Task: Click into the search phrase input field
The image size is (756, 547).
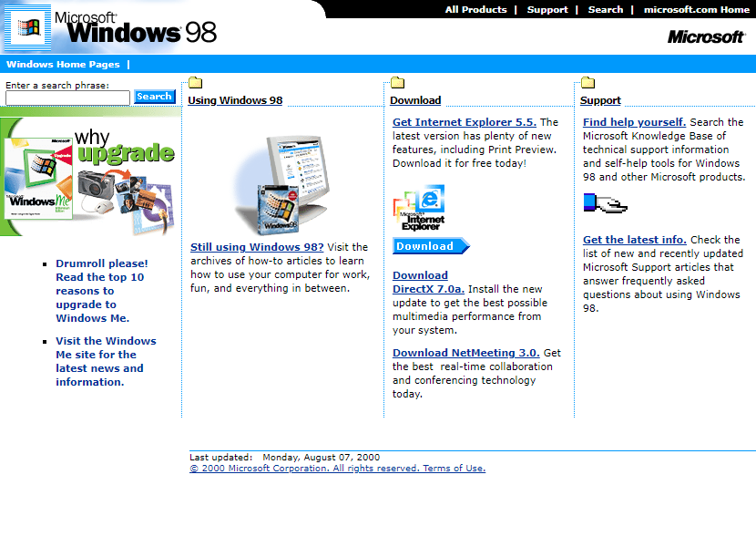Action: coord(67,98)
